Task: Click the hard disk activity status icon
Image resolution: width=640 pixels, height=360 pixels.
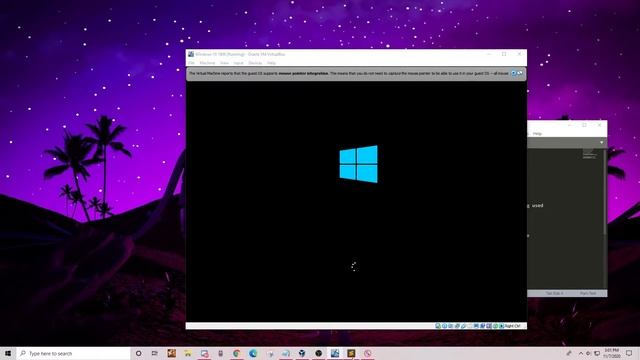Action: (438, 326)
